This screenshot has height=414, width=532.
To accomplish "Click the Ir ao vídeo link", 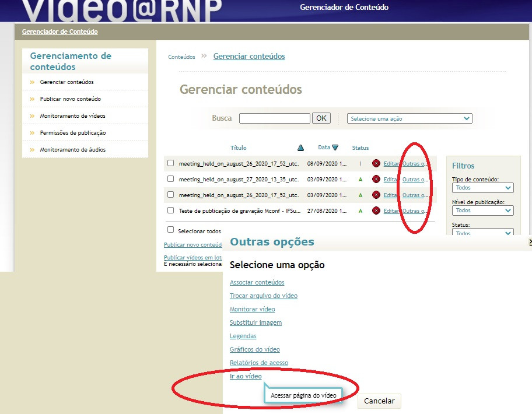I will [246, 377].
